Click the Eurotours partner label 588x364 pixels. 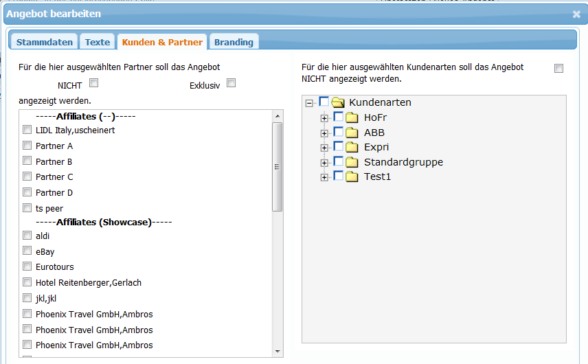55,267
